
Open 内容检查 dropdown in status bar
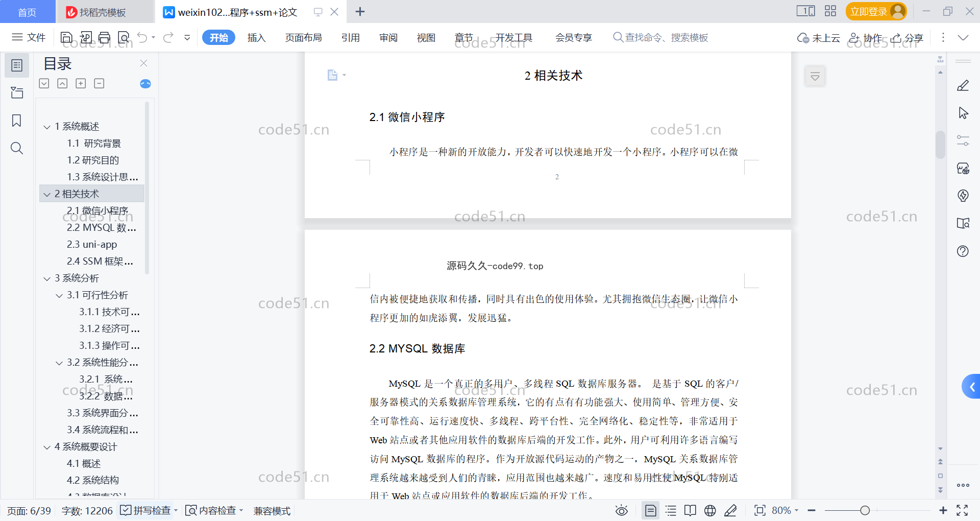[x=214, y=510]
